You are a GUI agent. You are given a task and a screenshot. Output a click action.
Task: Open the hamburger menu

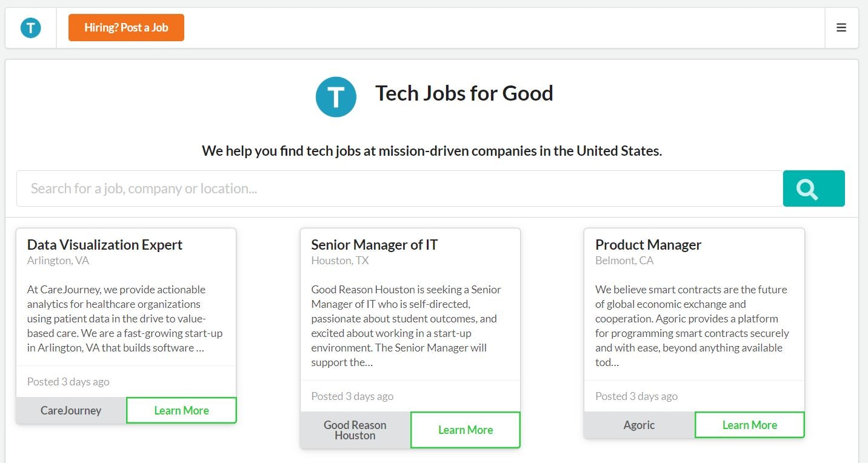[x=841, y=28]
